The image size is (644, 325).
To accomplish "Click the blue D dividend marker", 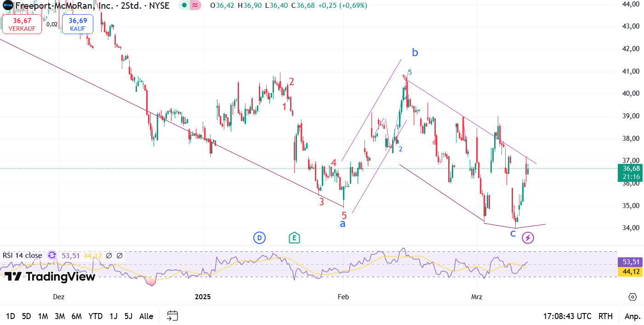I will coord(259,238).
